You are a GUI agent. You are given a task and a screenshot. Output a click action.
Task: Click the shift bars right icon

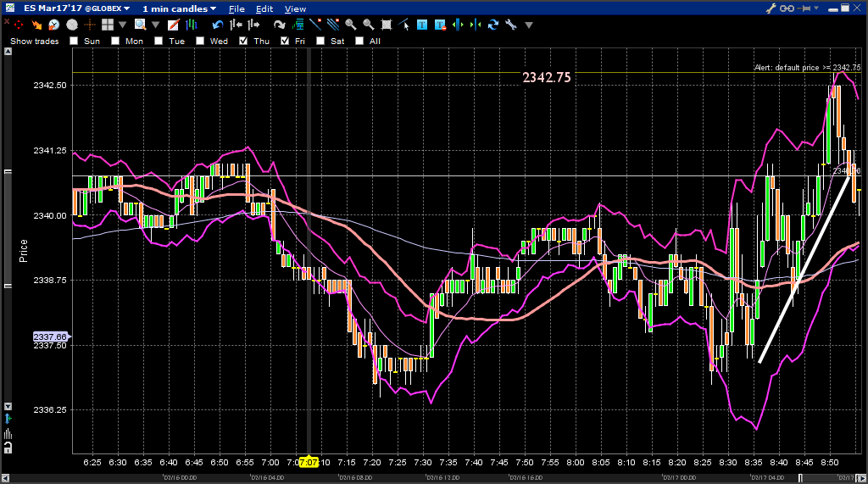253,25
